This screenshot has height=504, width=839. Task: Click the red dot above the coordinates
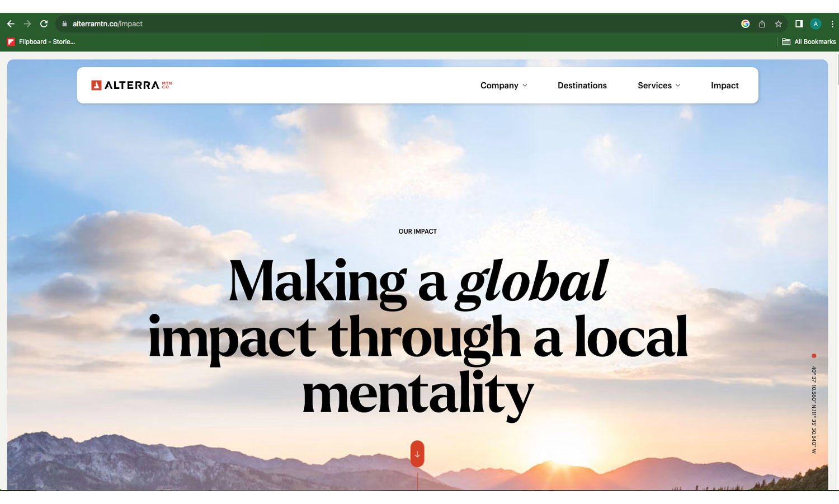point(814,356)
